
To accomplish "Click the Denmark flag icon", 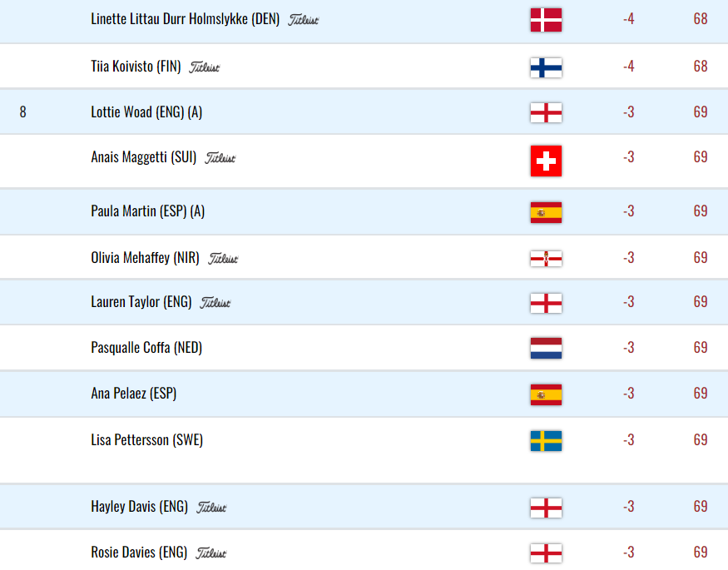I will pos(546,20).
